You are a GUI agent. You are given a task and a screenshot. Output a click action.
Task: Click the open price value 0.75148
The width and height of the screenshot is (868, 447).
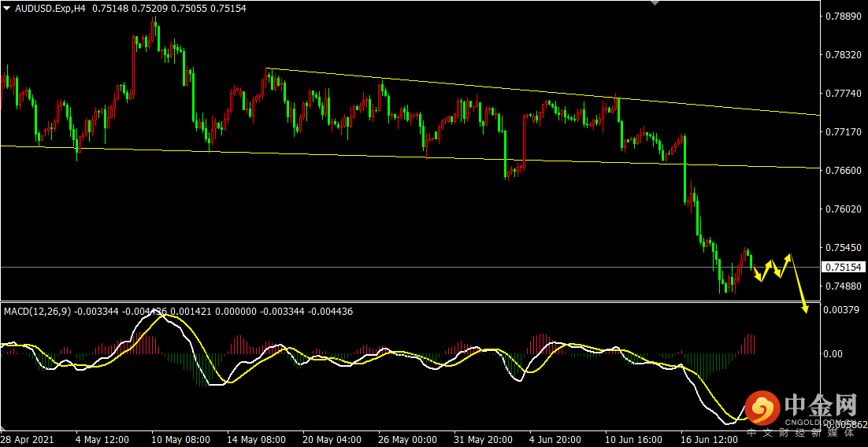tap(111, 9)
